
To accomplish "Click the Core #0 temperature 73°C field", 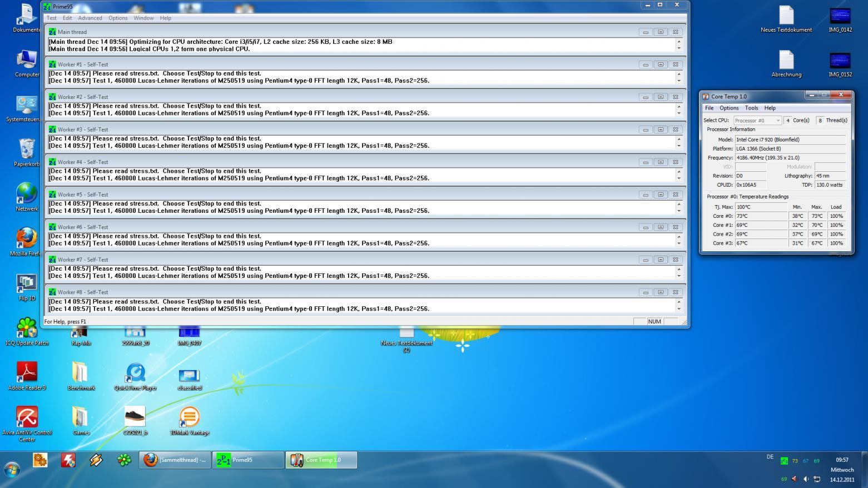I will [x=761, y=216].
